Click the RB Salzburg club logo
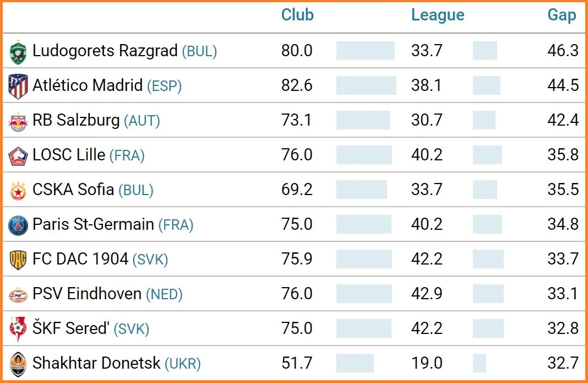The height and width of the screenshot is (383, 588). pos(18,121)
